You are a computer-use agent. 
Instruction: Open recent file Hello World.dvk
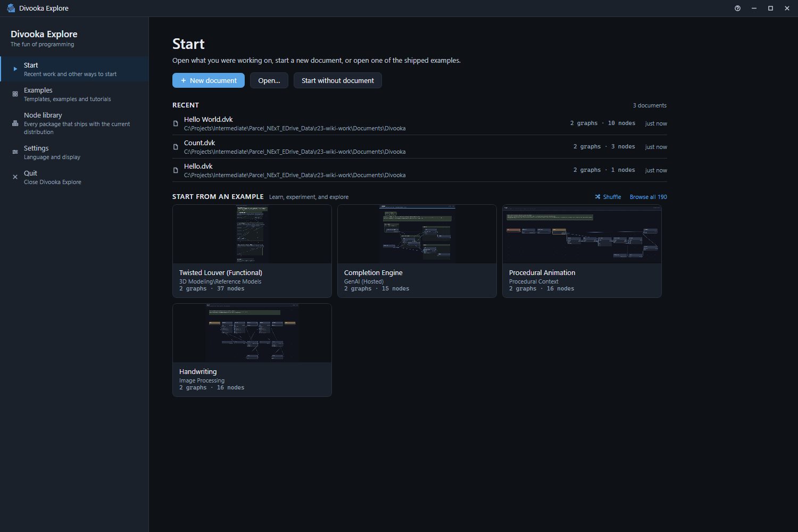point(420,123)
